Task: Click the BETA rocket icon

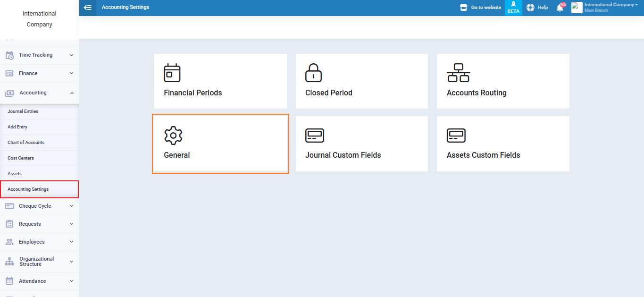Action: click(513, 4)
